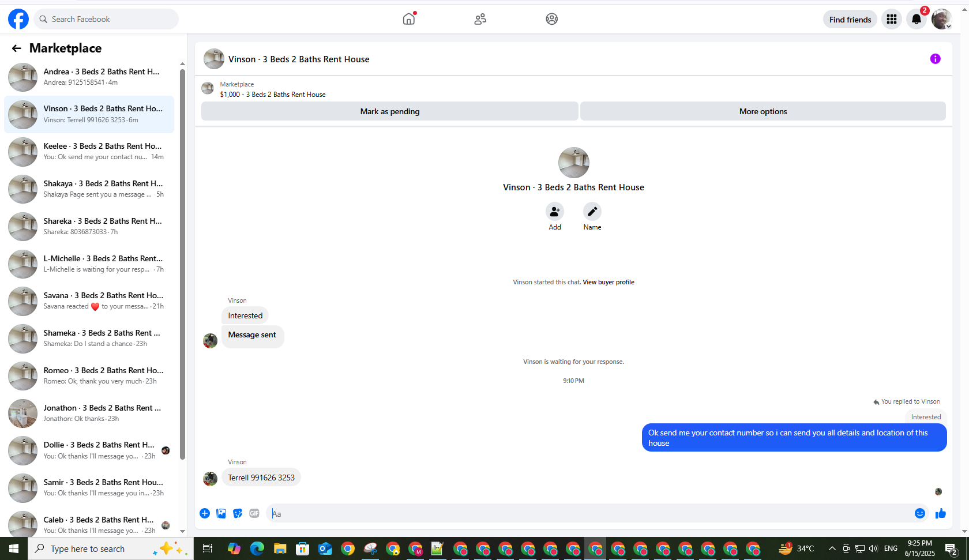Open the account profile menu
This screenshot has width=969, height=560.
941,19
